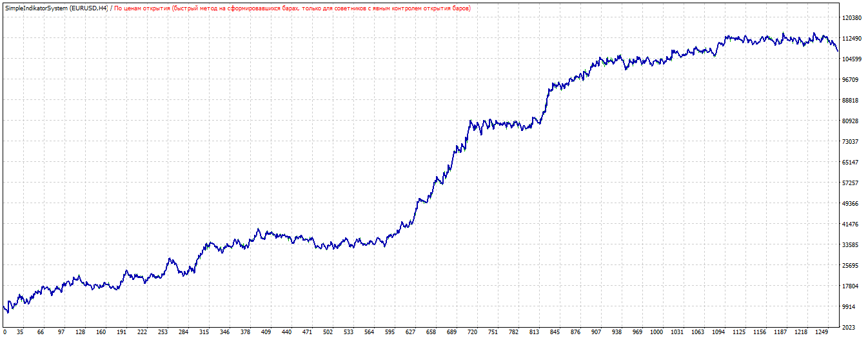Click the 471 trade-number axis label
Viewport: 868px width, 338px height.
[307, 333]
